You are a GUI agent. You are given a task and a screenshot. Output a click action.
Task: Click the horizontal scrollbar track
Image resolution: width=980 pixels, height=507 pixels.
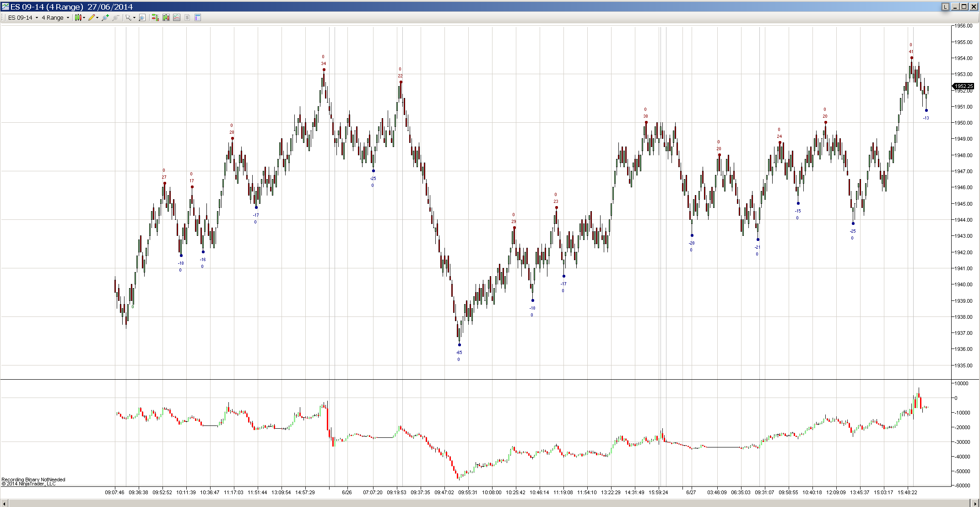coord(489,503)
